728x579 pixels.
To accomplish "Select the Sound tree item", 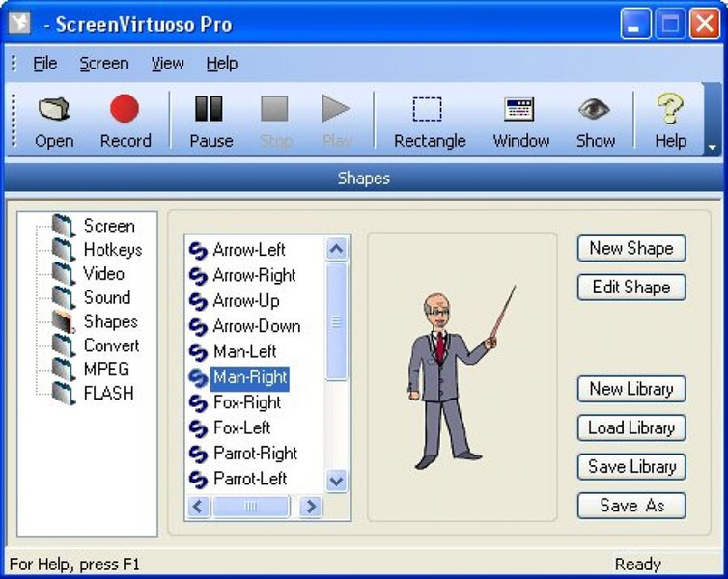I will tap(107, 297).
